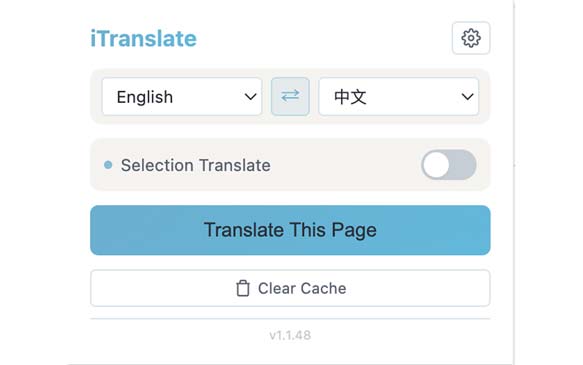Open settings with the gear icon

point(471,38)
